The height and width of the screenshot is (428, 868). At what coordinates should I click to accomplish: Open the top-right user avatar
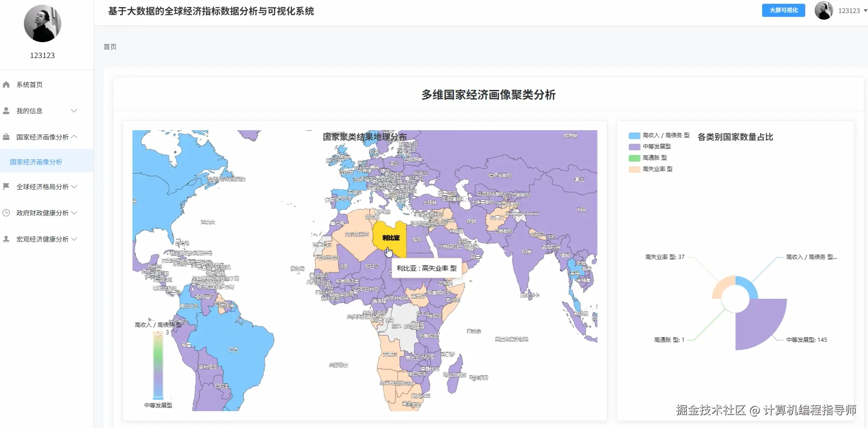[824, 10]
